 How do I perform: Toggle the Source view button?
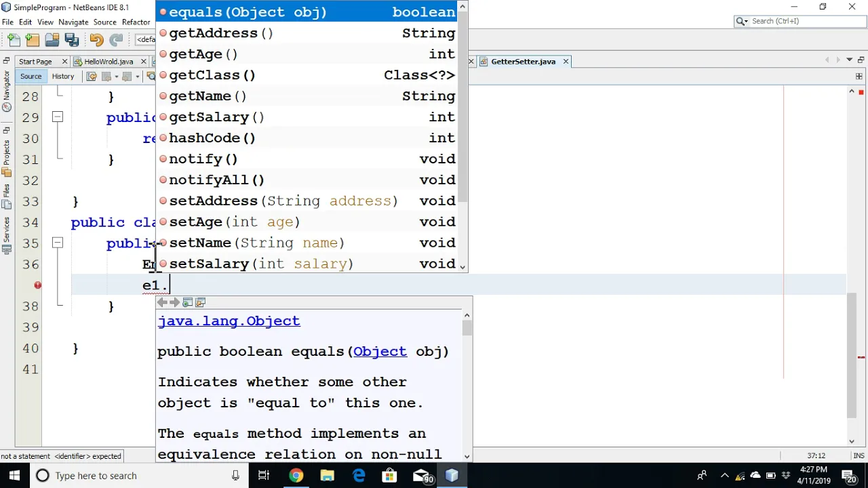(31, 77)
